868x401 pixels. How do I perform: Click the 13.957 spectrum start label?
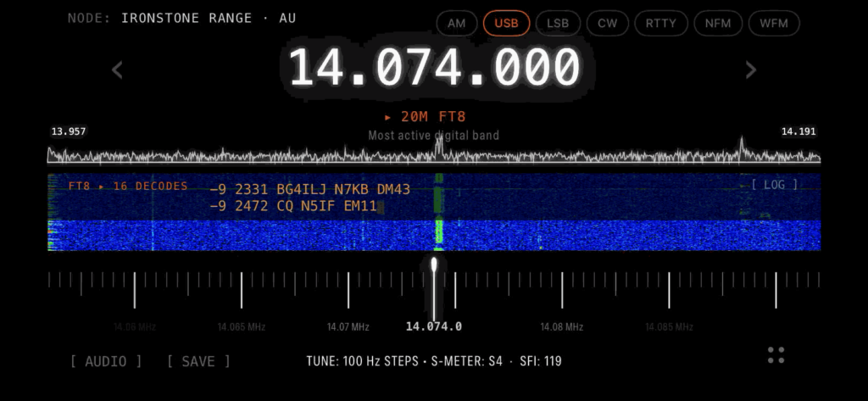(x=68, y=131)
